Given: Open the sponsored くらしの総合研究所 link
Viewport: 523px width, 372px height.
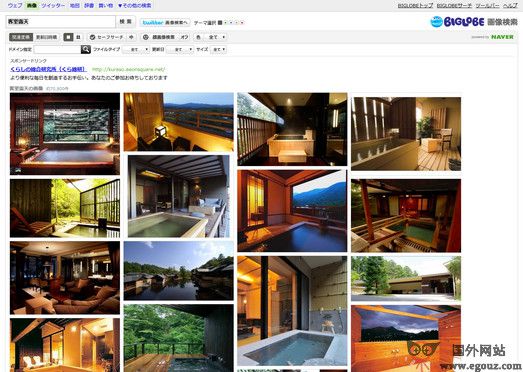Looking at the screenshot, I should [48, 69].
